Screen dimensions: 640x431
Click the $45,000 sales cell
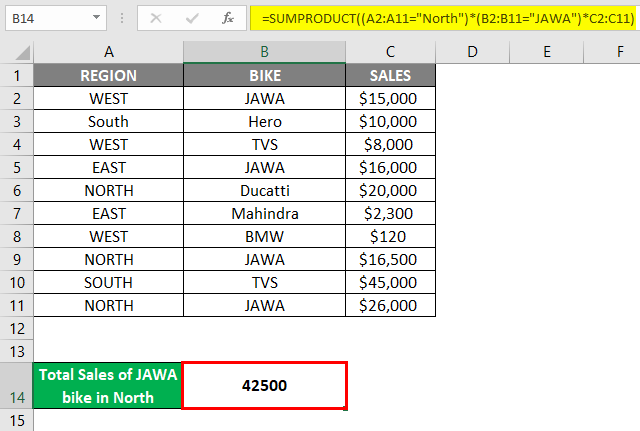[390, 282]
